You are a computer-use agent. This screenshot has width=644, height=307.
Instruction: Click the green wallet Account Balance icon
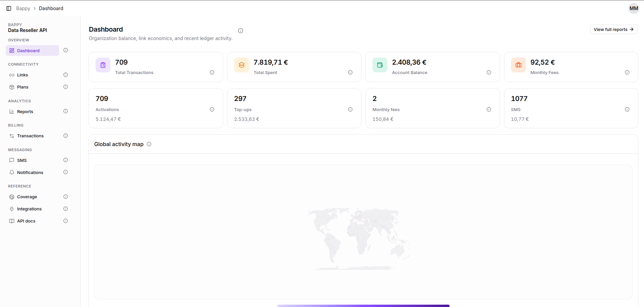tap(380, 65)
